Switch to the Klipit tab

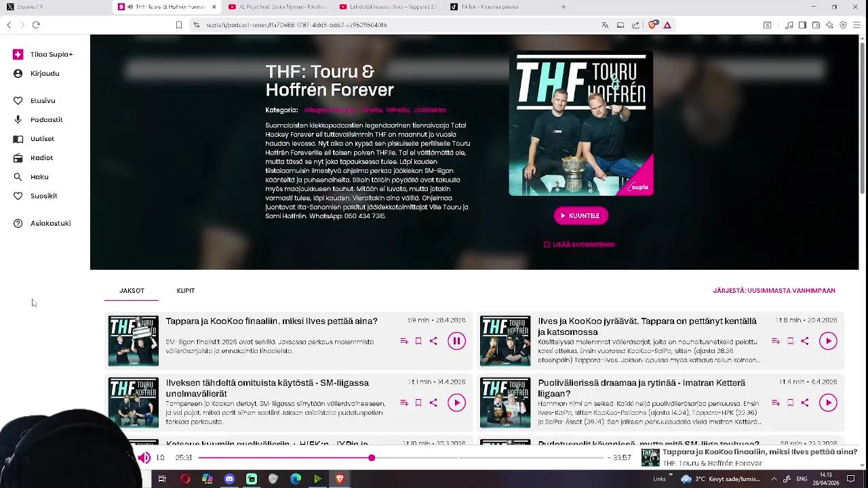click(x=185, y=291)
